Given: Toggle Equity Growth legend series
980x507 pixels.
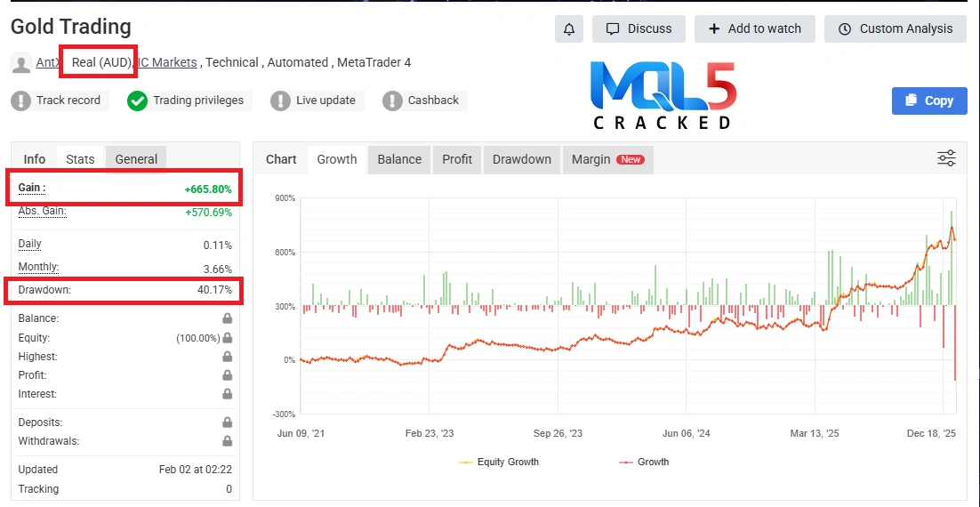Looking at the screenshot, I should coord(499,462).
